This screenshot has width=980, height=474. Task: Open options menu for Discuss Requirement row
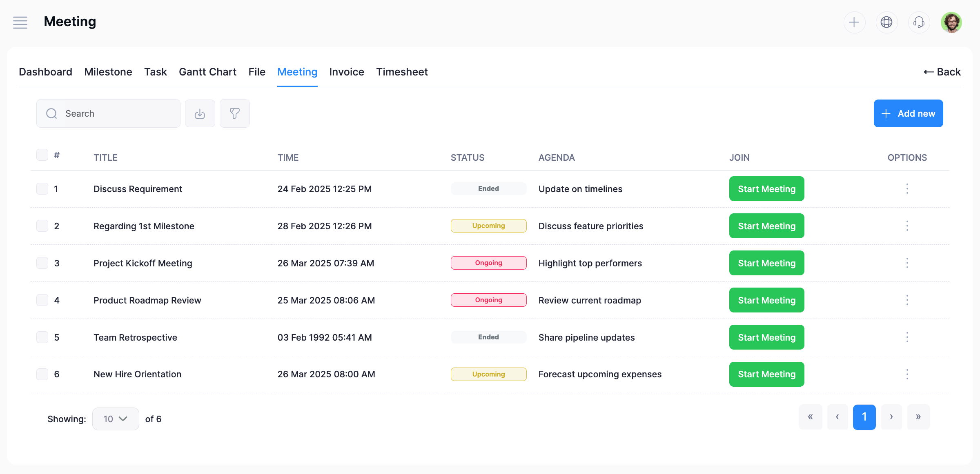(x=907, y=189)
